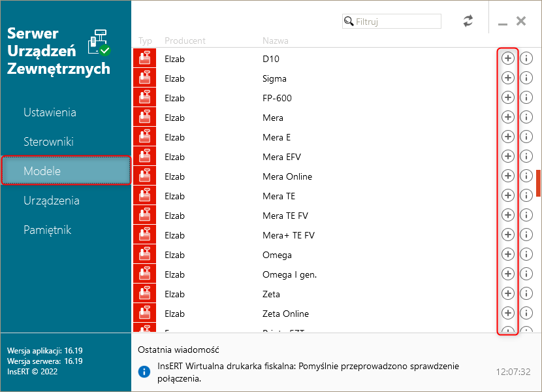Show info for Elzab Mera Online
The height and width of the screenshot is (392, 542).
526,176
